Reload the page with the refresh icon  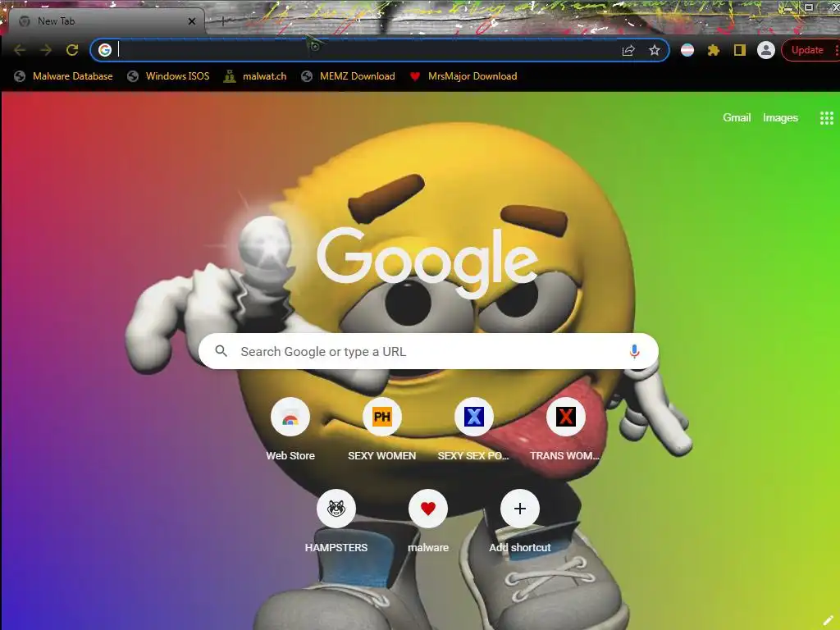[x=72, y=50]
